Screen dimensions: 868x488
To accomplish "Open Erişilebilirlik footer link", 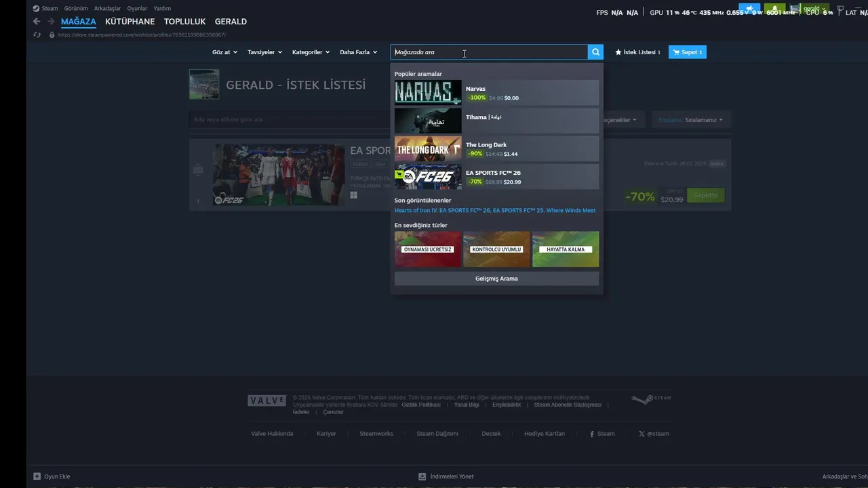I will pyautogui.click(x=507, y=405).
